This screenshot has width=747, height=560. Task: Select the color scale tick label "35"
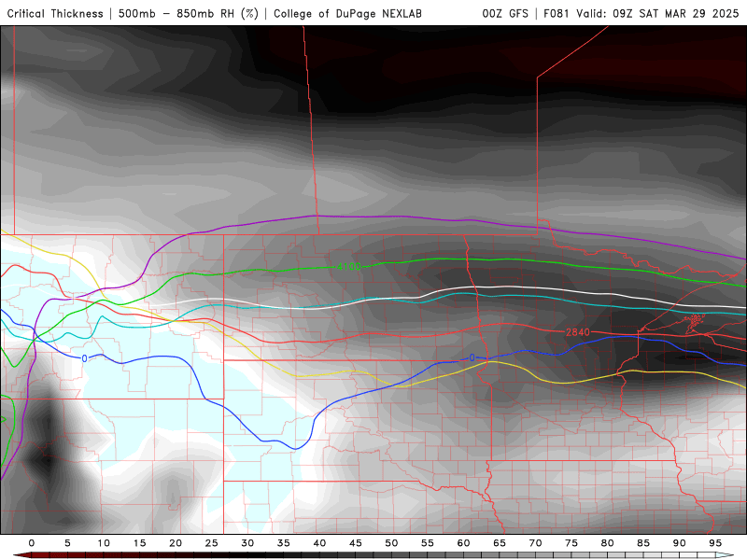point(284,543)
